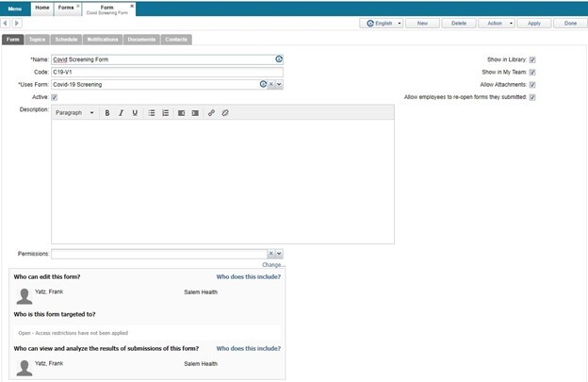588x382 pixels.
Task: Click Yatz, Frank name under who can edit
Action: pyautogui.click(x=49, y=292)
